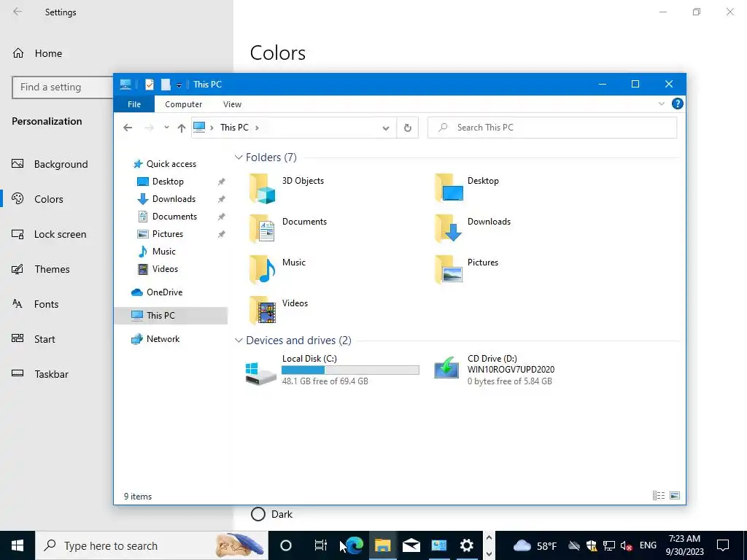Viewport: 747px width, 560px height.
Task: Open the Computer ribbon tab
Action: point(183,104)
